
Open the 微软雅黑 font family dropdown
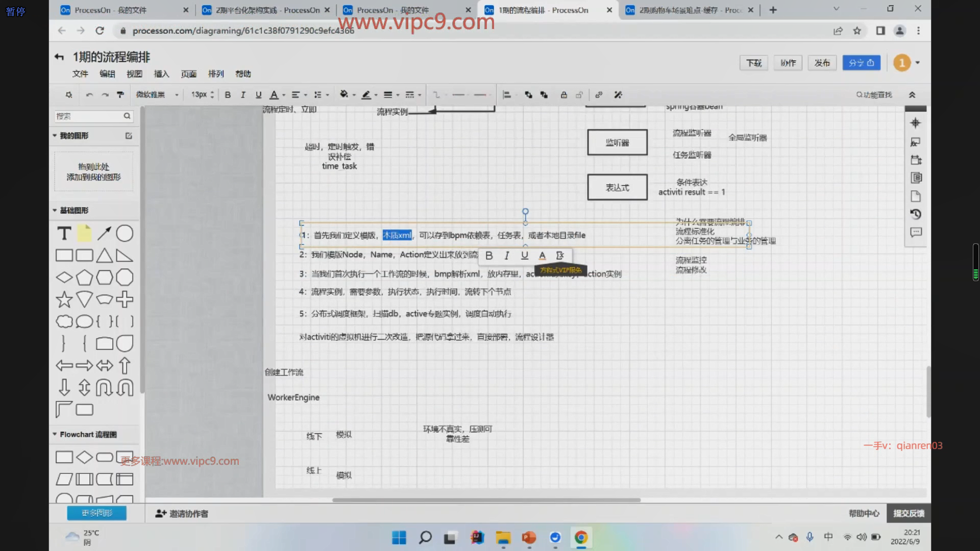[157, 95]
